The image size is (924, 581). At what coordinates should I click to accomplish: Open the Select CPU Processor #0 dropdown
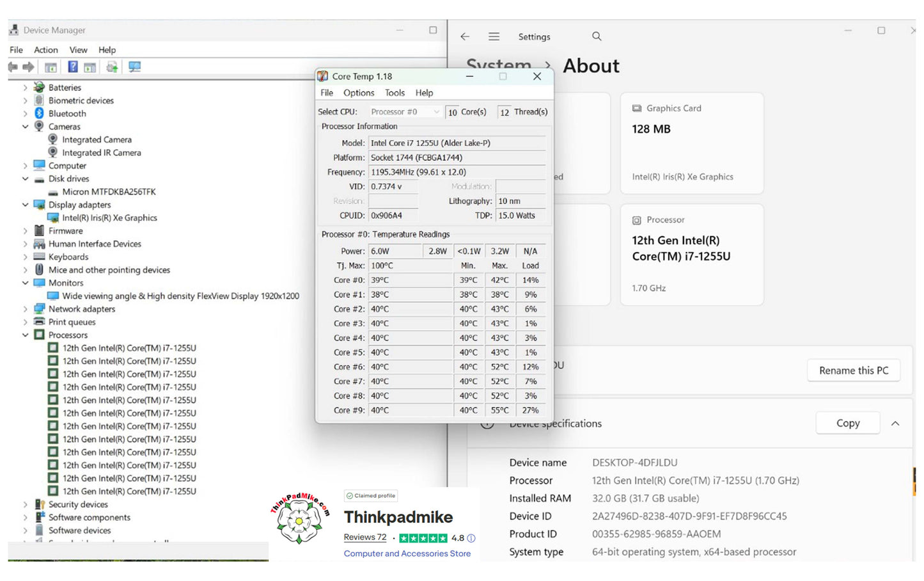[x=405, y=112]
